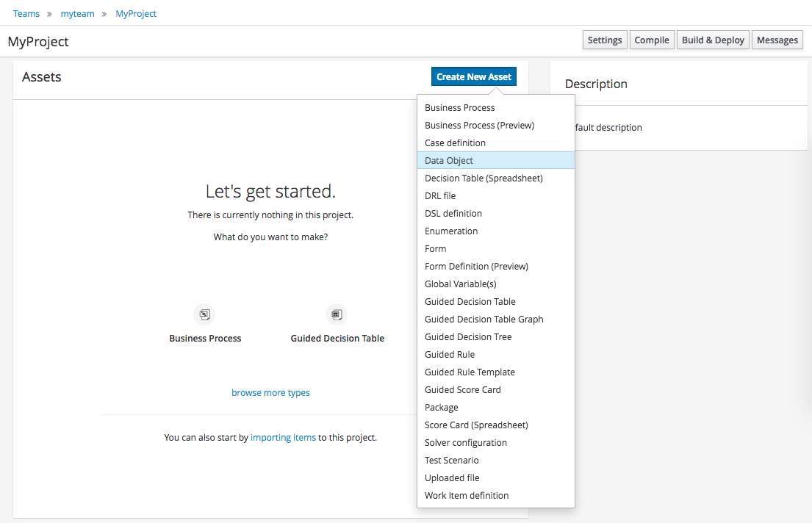The height and width of the screenshot is (523, 812).
Task: Select Score Card (Spreadsheet) entry
Action: [x=495, y=425]
